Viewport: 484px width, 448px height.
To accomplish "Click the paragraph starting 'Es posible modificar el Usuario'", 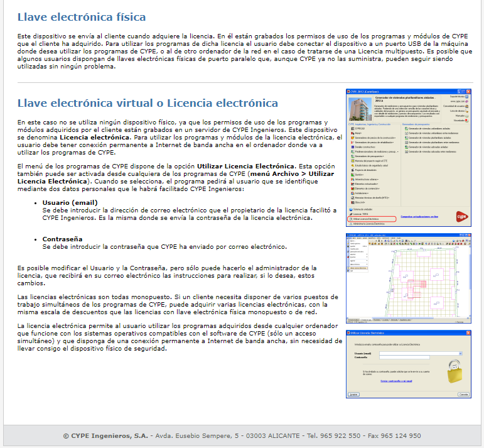I will click(x=167, y=276).
